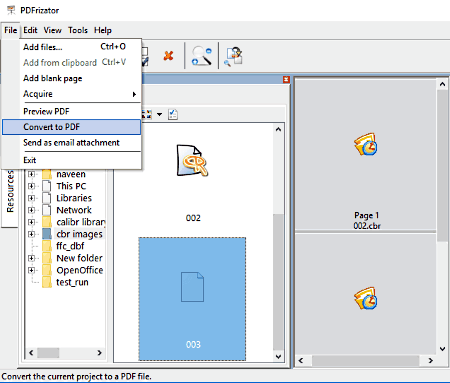
Task: Click the 002 comic file thumbnail
Action: pos(193,161)
